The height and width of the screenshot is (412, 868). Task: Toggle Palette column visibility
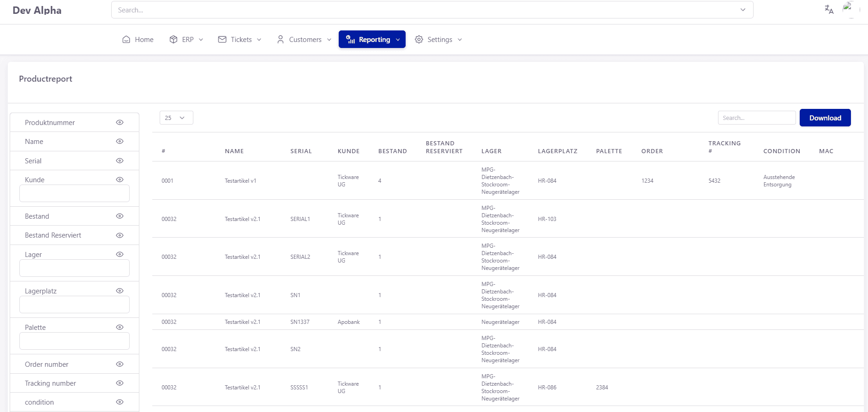(x=120, y=327)
